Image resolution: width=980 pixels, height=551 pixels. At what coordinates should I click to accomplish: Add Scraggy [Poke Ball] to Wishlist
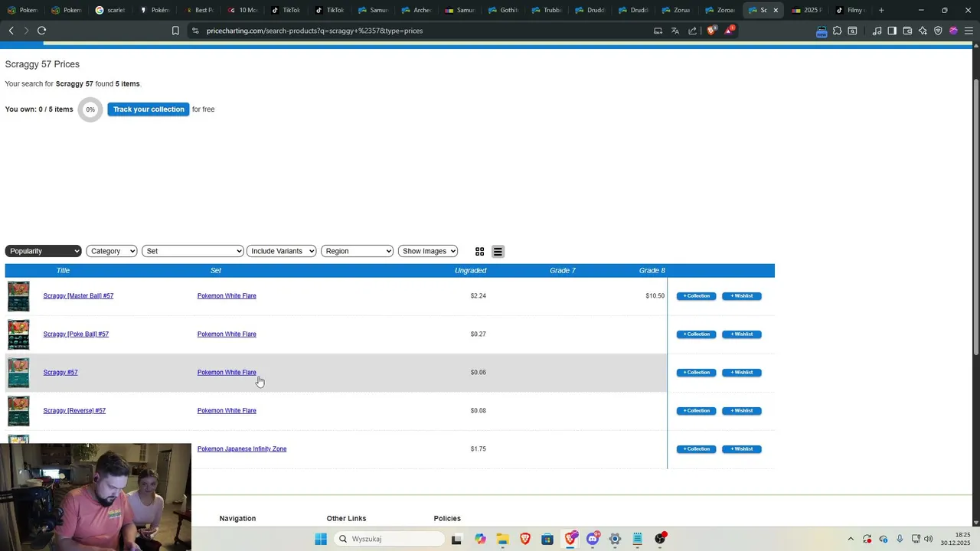(x=742, y=334)
